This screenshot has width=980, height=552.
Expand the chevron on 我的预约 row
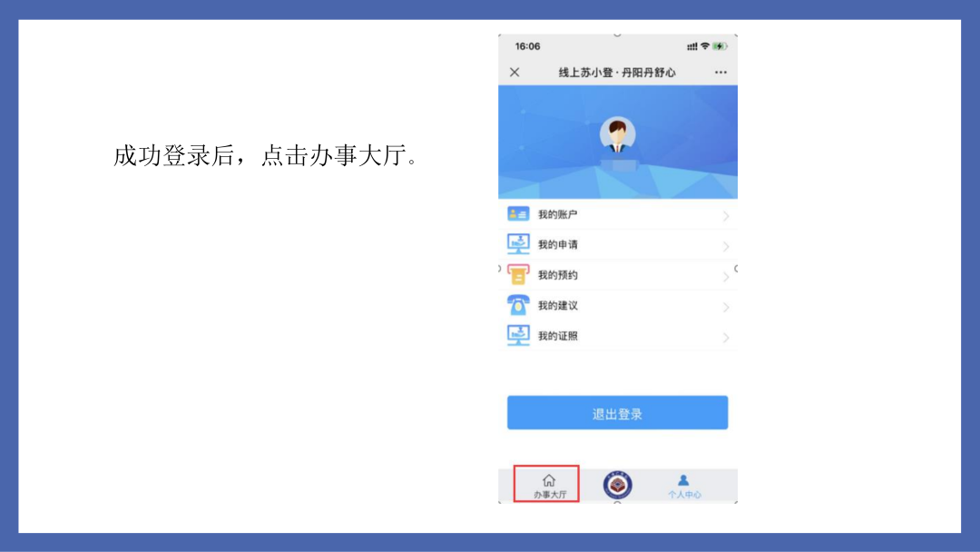click(x=726, y=277)
